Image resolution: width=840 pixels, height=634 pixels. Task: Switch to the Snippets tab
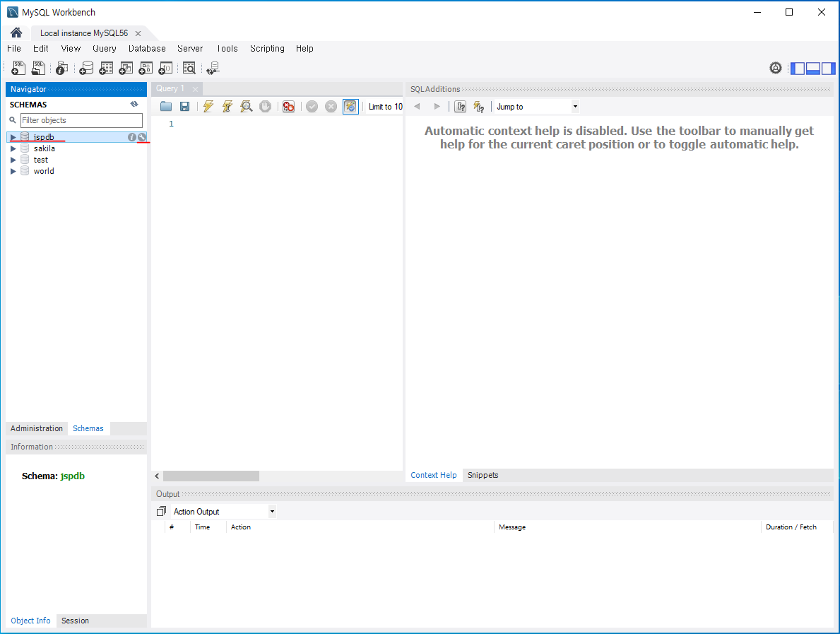[x=483, y=475]
